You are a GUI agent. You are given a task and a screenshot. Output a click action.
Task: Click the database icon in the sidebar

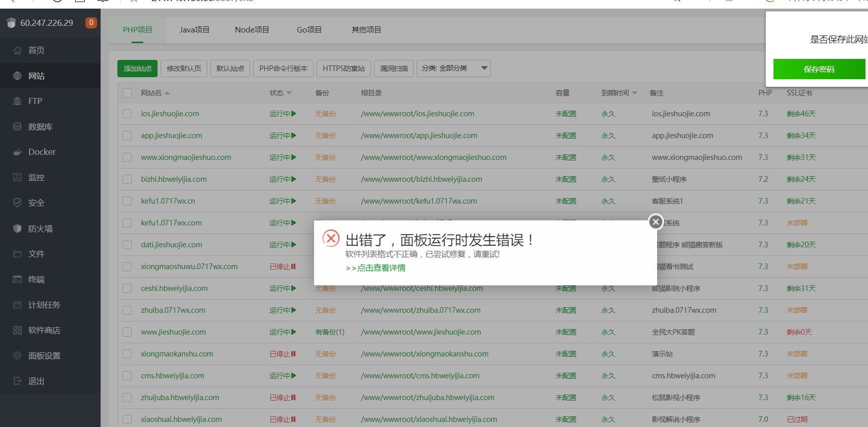click(x=17, y=126)
